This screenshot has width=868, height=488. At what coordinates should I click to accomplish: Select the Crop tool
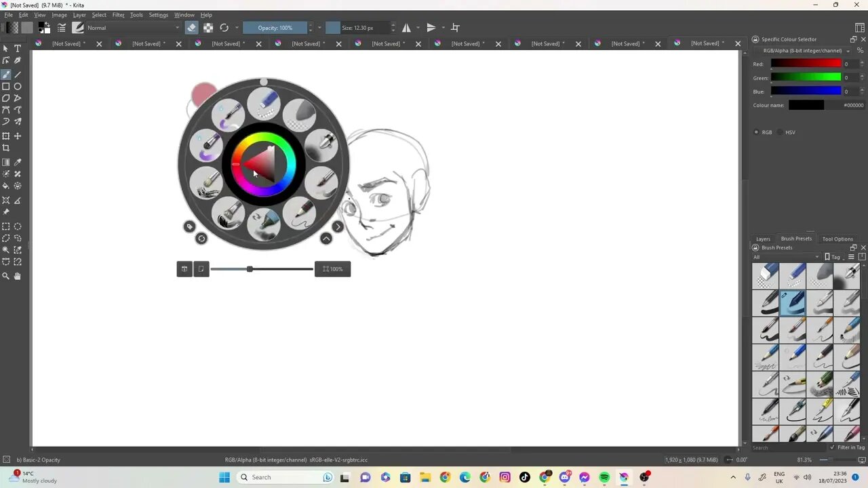(6, 148)
